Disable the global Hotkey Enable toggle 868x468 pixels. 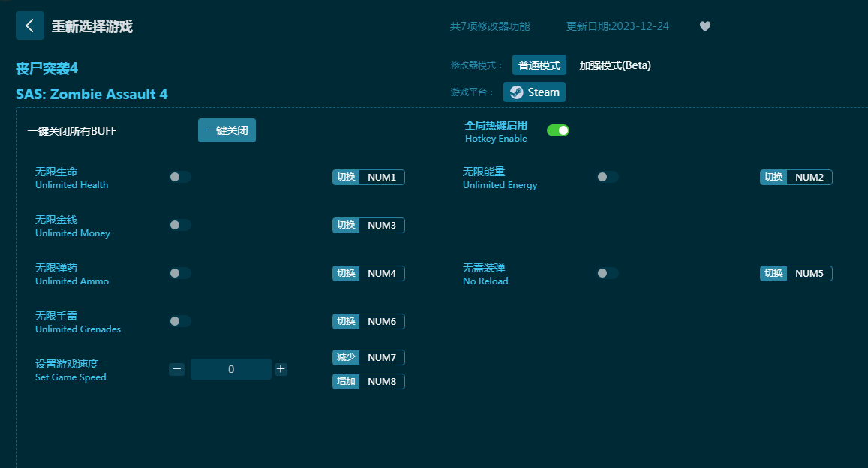point(557,130)
